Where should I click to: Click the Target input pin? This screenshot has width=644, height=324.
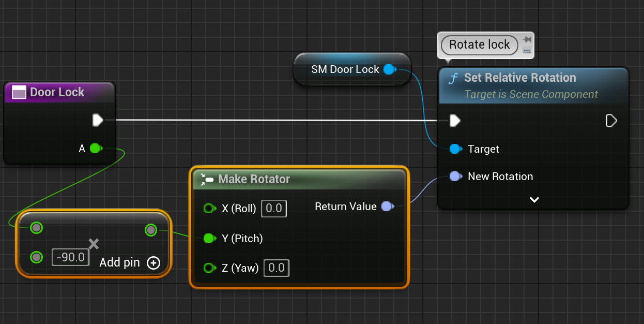click(455, 149)
